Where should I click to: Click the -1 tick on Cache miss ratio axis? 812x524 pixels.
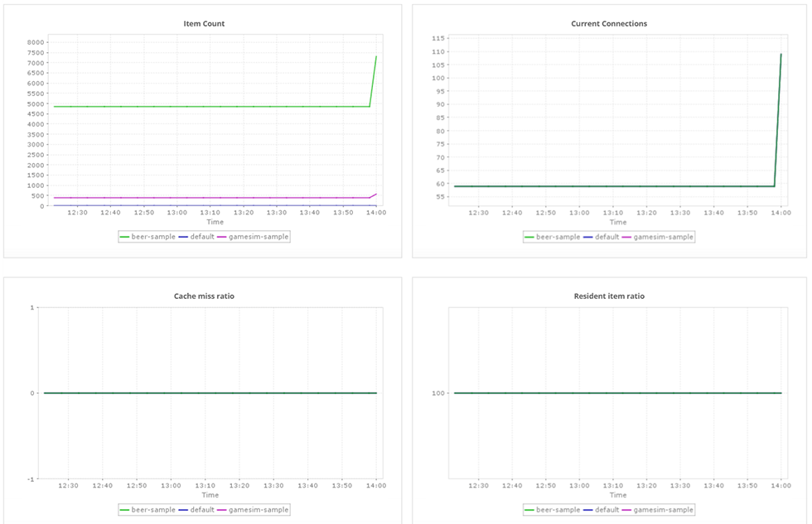[31, 479]
